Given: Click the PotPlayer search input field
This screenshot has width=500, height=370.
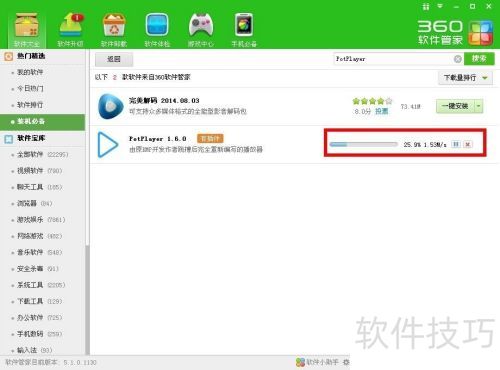Looking at the screenshot, I should 393,59.
